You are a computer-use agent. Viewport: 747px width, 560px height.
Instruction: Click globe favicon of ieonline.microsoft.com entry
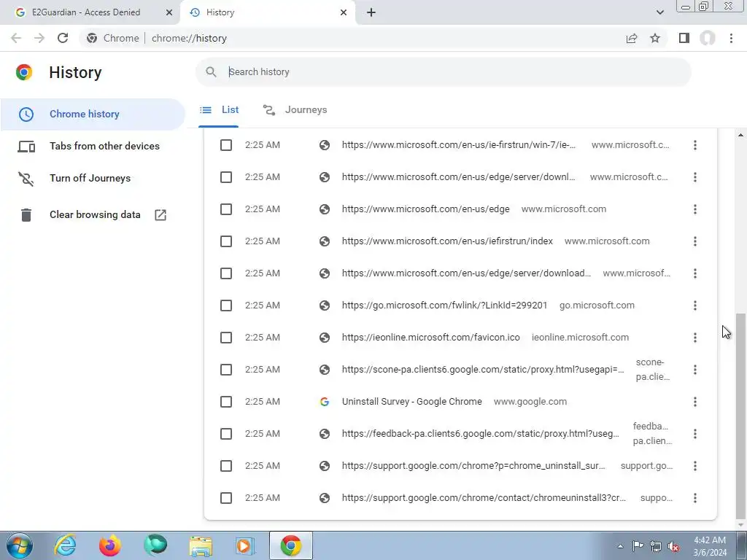[x=325, y=338]
